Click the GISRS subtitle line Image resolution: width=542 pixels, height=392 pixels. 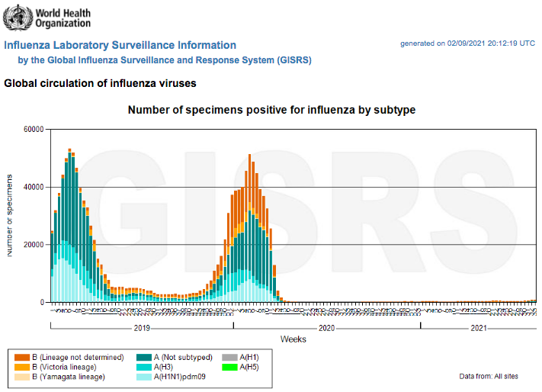tap(165, 60)
